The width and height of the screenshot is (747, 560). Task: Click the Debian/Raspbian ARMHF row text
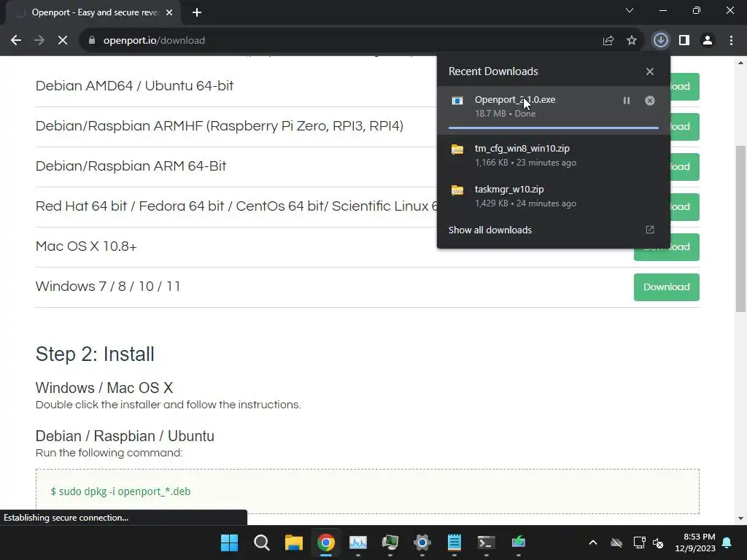pyautogui.click(x=220, y=125)
